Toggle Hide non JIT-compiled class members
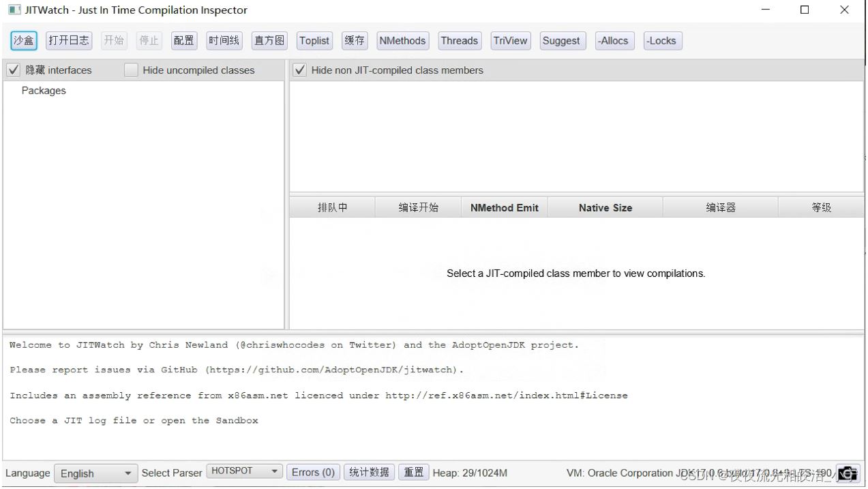 (x=300, y=70)
